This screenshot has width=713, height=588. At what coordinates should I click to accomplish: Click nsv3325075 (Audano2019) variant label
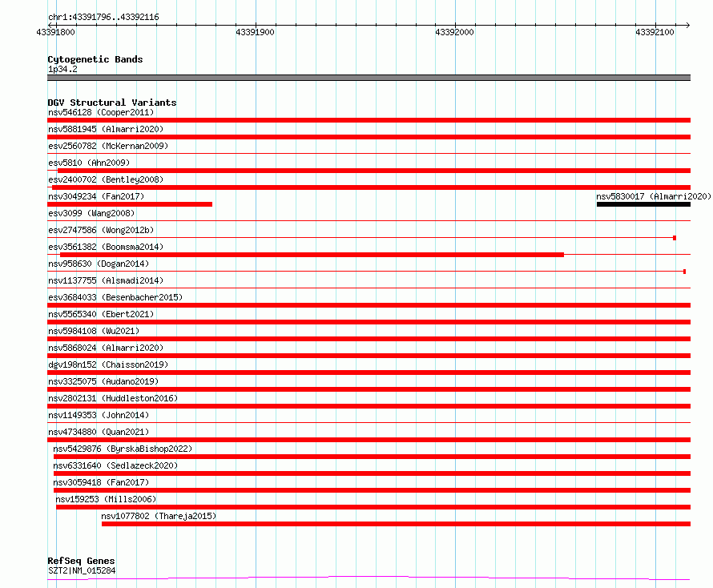[x=103, y=381]
